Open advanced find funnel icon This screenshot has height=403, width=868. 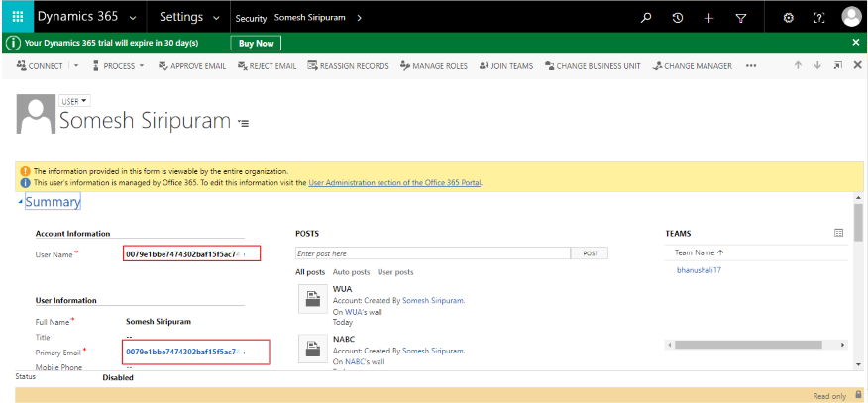(x=741, y=18)
